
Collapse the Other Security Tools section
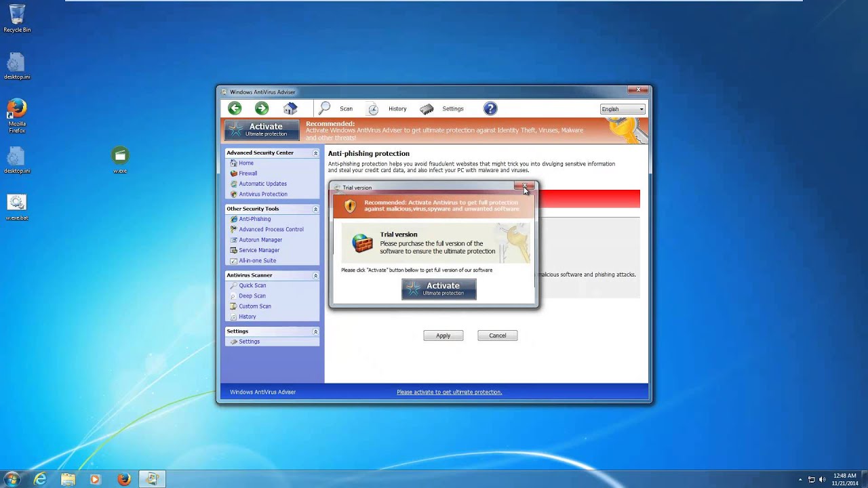[x=315, y=209]
